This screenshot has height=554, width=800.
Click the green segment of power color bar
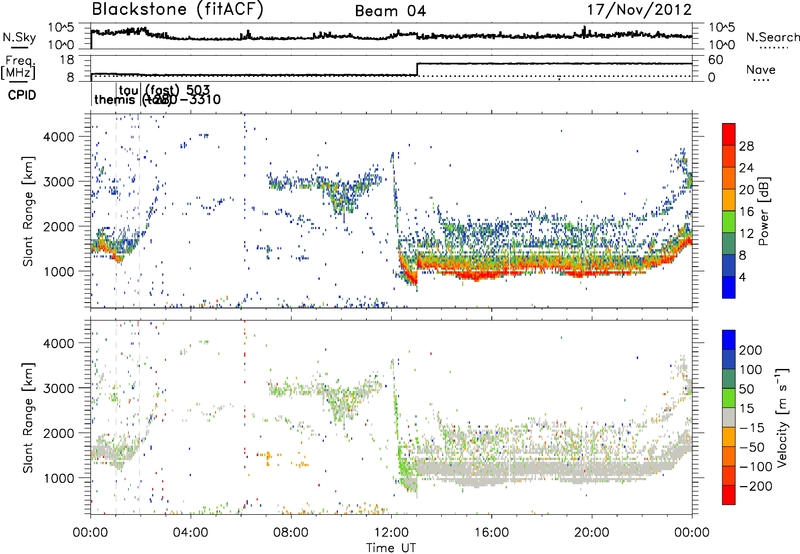(x=729, y=222)
